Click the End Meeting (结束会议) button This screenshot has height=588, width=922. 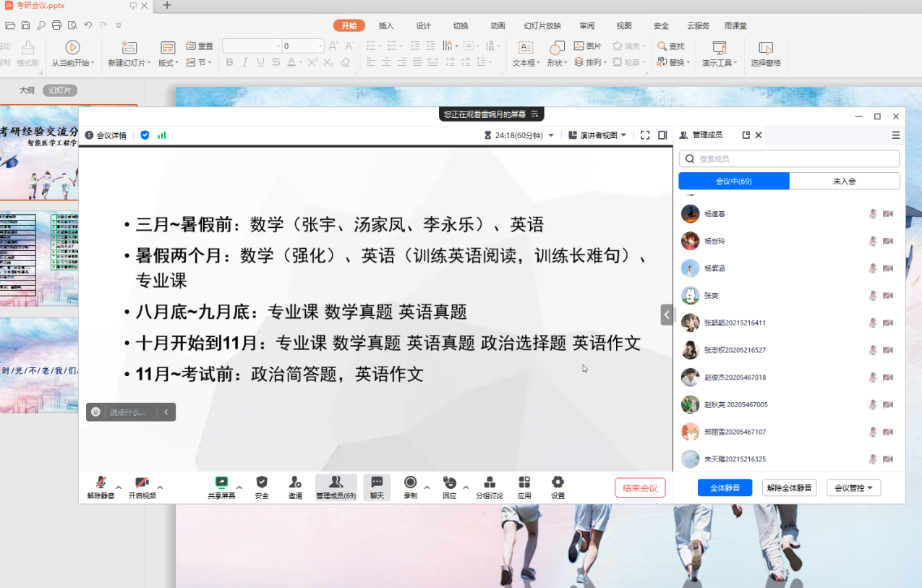pos(640,488)
